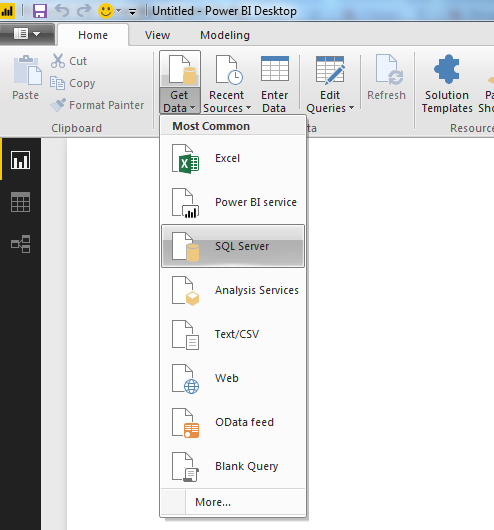Click the Format Painter button
This screenshot has height=530, width=494.
(97, 105)
